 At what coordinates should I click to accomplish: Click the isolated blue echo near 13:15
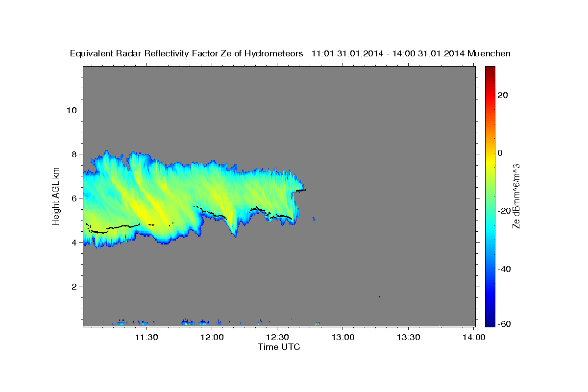click(379, 296)
